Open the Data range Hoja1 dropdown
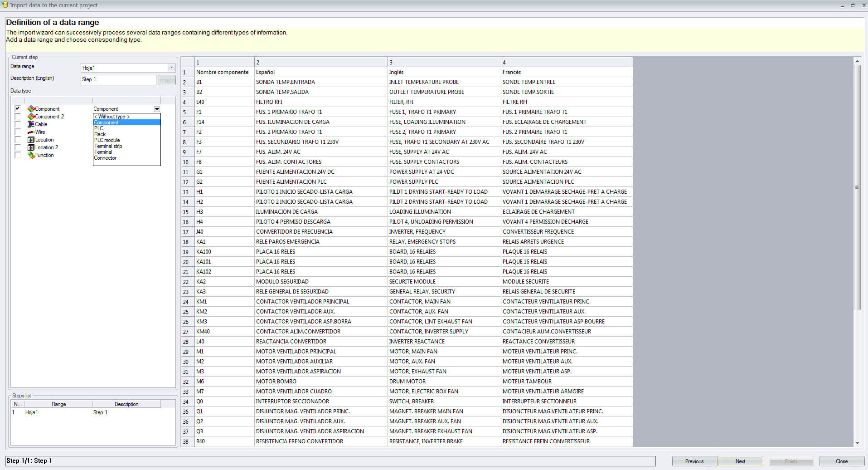 (171, 68)
